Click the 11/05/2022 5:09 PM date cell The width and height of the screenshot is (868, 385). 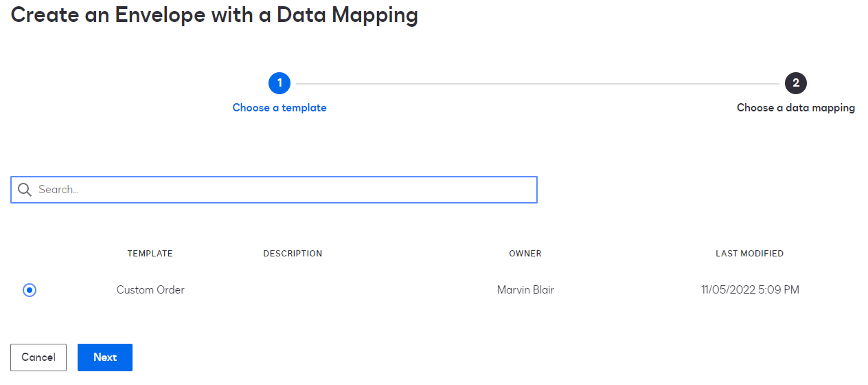coord(750,290)
